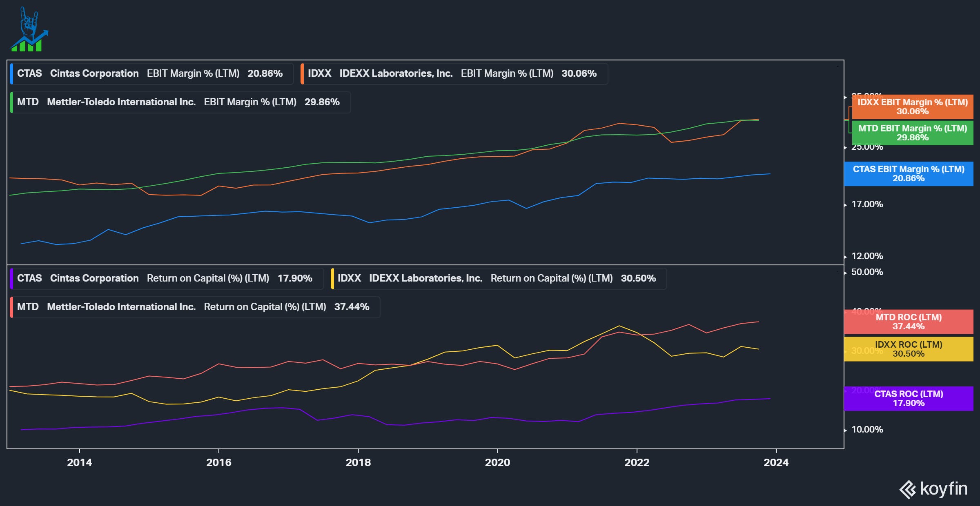The image size is (980, 506).
Task: Click the 20.86% value in CTAS legend
Action: [265, 74]
